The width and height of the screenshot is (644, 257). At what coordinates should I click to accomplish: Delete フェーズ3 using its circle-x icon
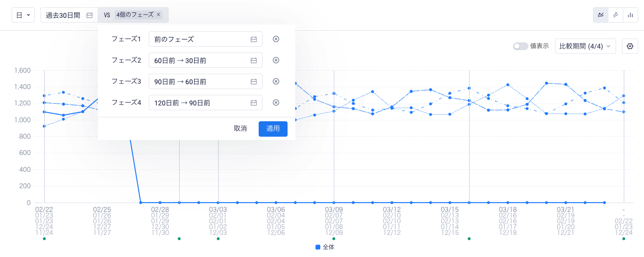pyautogui.click(x=276, y=81)
